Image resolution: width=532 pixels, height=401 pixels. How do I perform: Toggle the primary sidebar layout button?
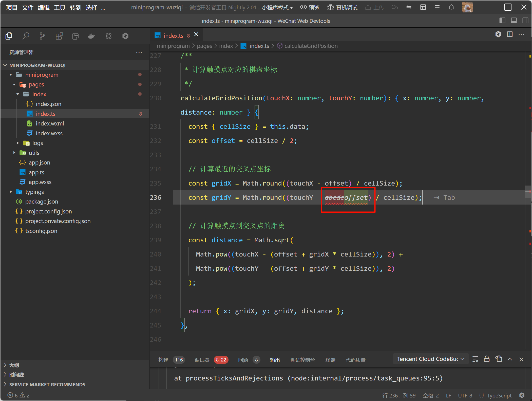coord(502,21)
